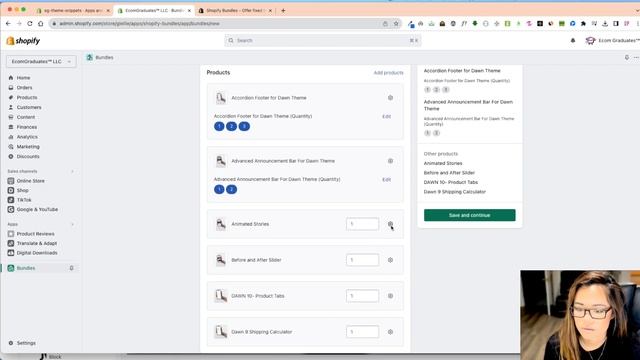
Task: Bookmark this page with the star icon
Action: pos(396,24)
